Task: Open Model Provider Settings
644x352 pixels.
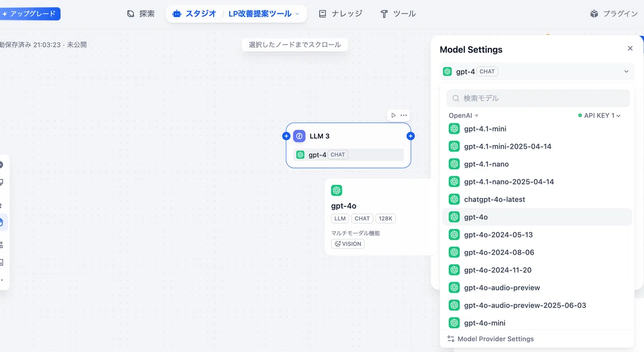Action: point(491,339)
